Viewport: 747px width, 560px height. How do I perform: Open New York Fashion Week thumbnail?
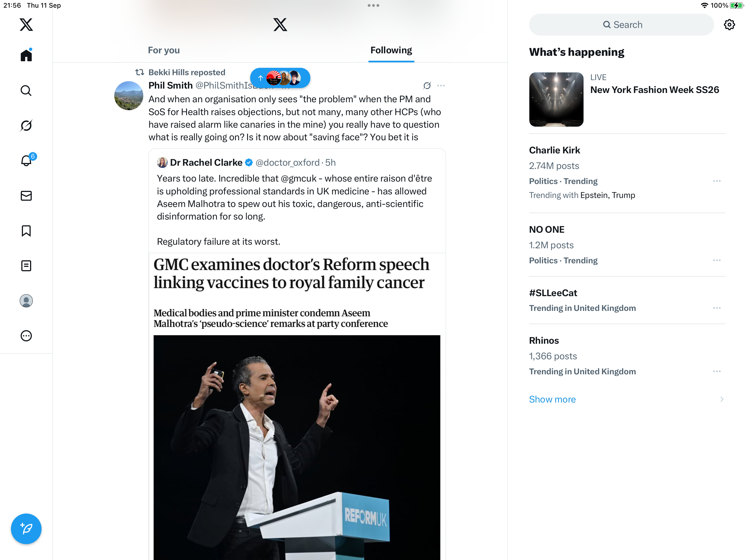click(x=556, y=99)
